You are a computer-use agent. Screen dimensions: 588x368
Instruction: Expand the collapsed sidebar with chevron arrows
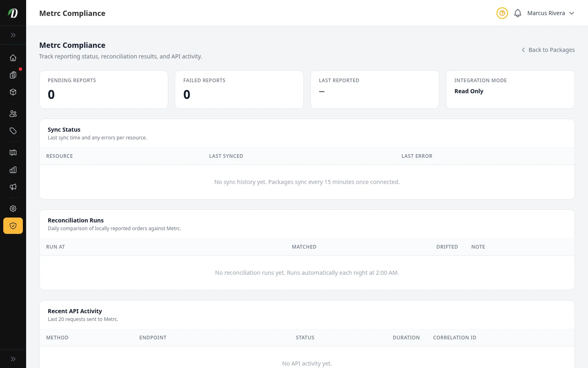(13, 35)
